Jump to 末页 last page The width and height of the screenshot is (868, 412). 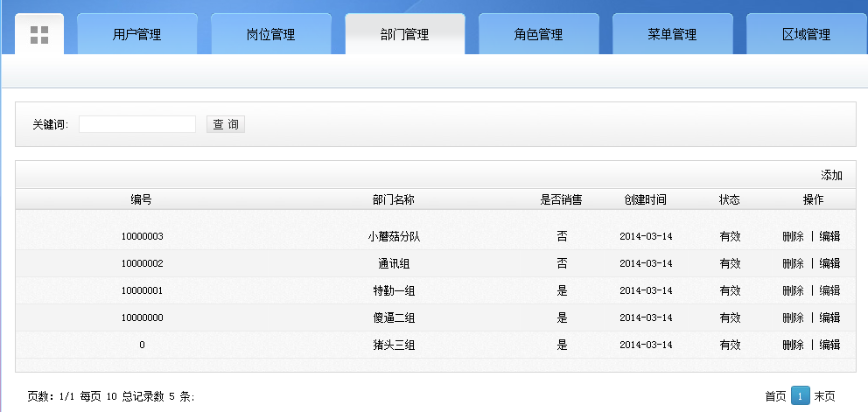[x=824, y=396]
